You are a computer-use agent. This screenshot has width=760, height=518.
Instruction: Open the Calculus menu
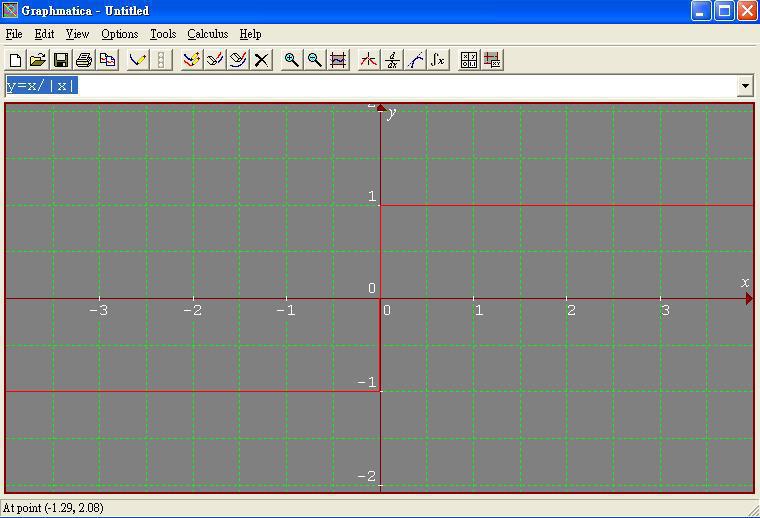click(207, 34)
